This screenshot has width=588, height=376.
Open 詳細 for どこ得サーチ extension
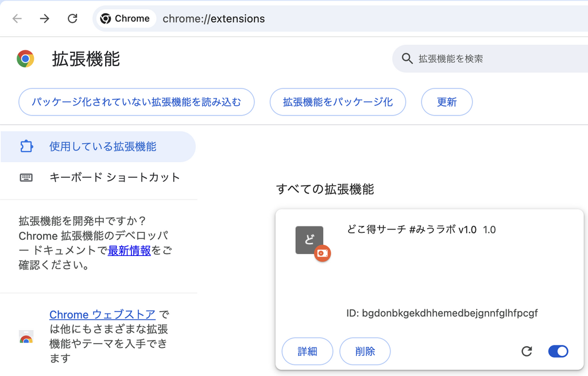[x=307, y=351]
